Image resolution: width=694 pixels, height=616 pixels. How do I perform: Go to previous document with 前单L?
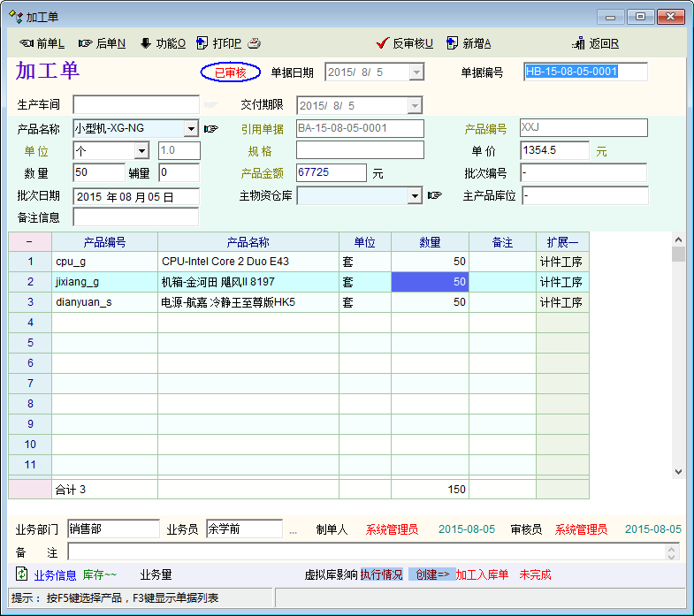tap(42, 43)
